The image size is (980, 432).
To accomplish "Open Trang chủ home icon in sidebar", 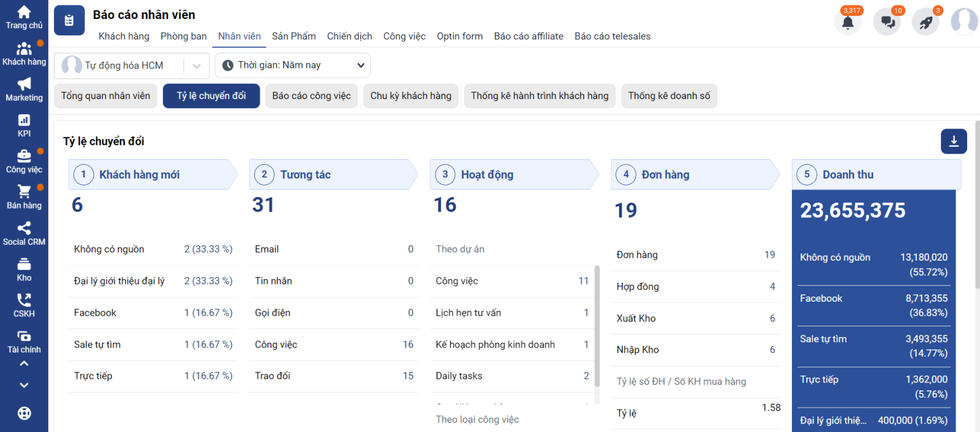I will coord(24,13).
